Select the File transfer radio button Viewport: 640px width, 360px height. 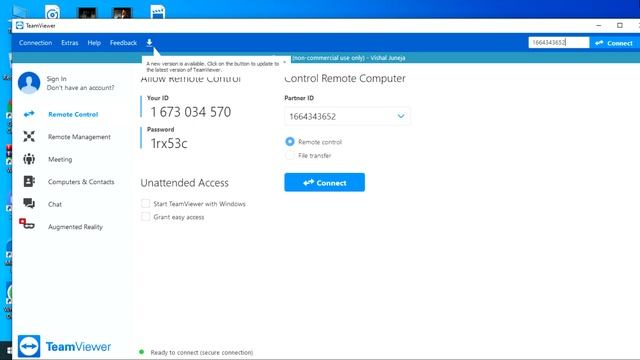pyautogui.click(x=290, y=156)
